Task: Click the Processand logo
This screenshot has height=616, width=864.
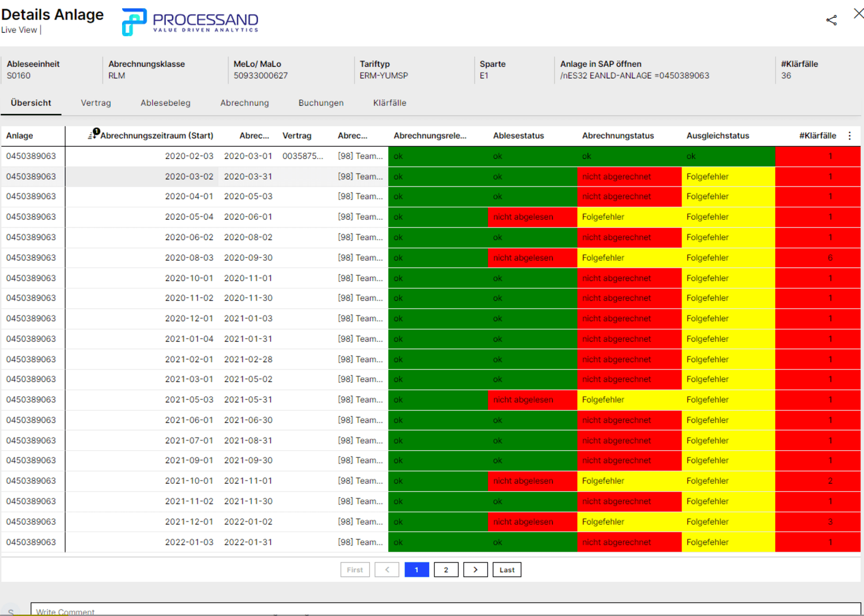Action: point(189,22)
